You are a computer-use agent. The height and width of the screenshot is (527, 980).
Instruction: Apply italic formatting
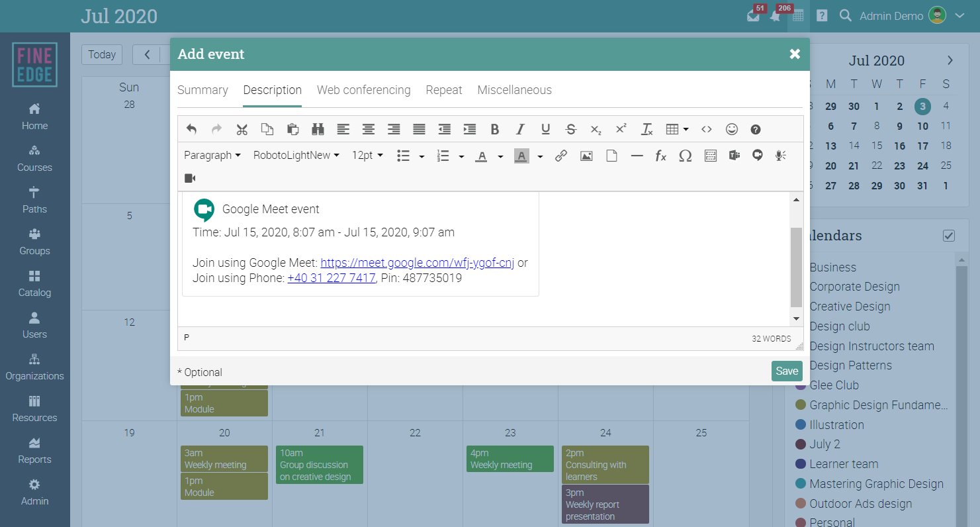pos(520,130)
